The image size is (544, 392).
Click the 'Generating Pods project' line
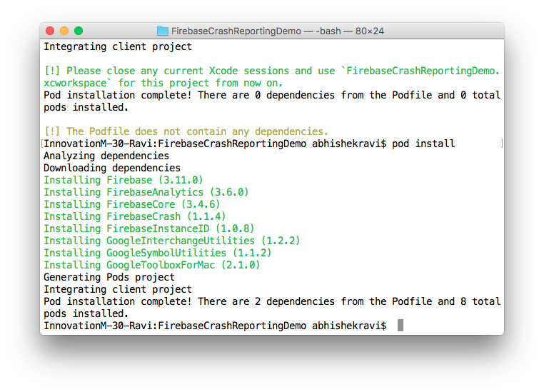(x=109, y=277)
